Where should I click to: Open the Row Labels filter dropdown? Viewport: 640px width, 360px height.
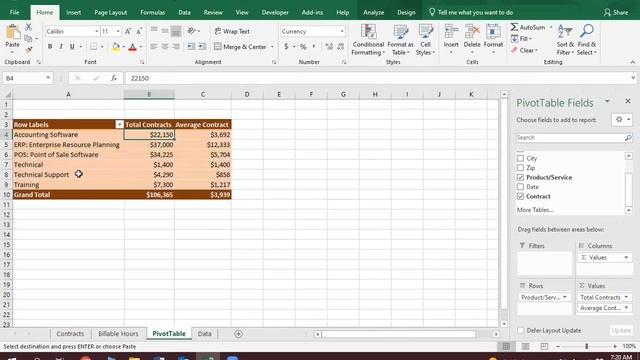tap(119, 124)
